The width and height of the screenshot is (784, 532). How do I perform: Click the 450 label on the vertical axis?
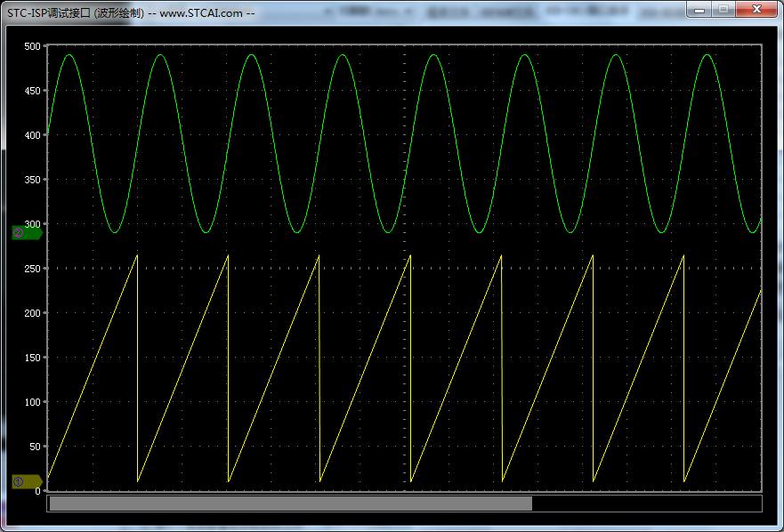pyautogui.click(x=33, y=91)
